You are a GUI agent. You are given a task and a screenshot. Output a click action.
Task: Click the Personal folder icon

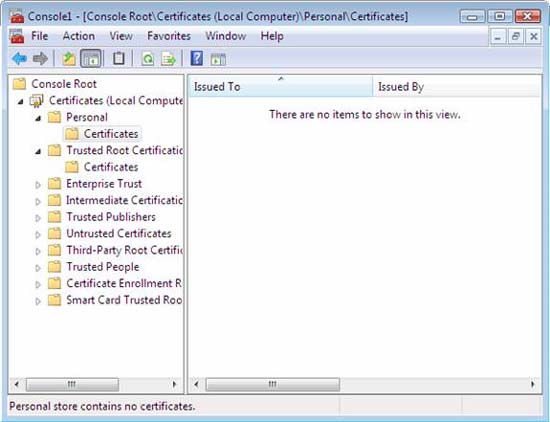(x=54, y=117)
